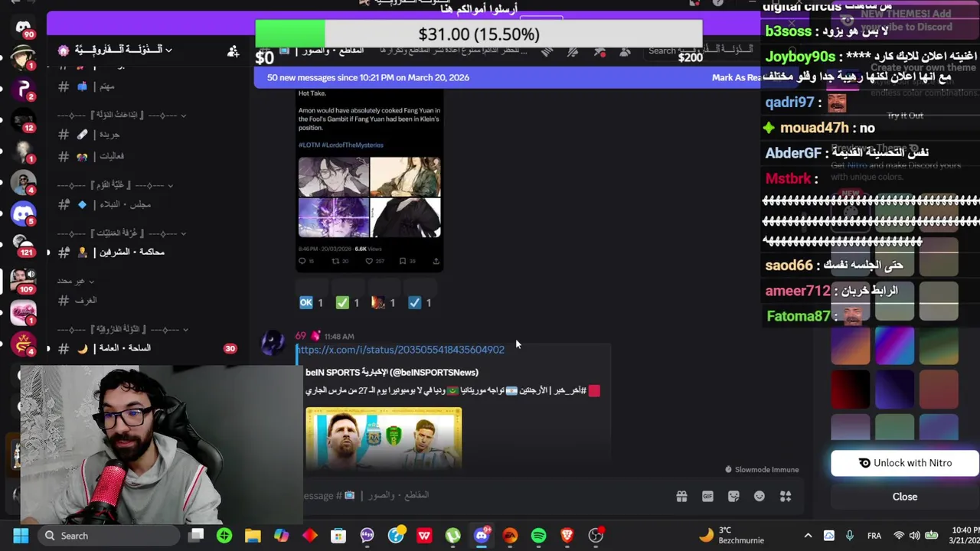
Task: Select the orange-purple gradient theme swatch
Action: tap(851, 344)
